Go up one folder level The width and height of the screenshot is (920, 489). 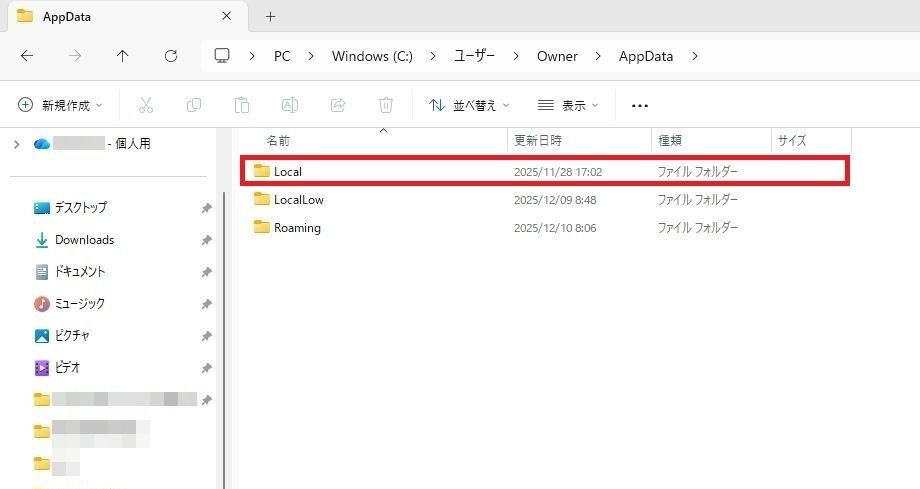(123, 56)
